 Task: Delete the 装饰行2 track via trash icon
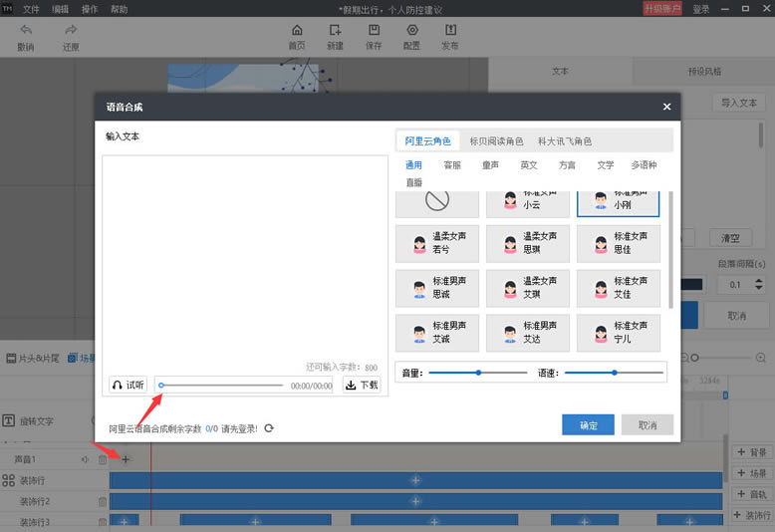tap(102, 501)
